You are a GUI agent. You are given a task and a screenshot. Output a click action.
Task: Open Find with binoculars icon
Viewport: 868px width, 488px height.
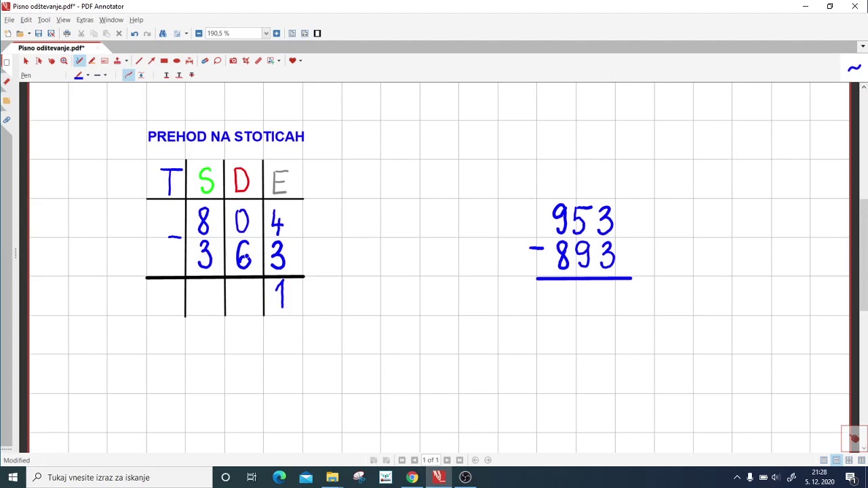163,33
